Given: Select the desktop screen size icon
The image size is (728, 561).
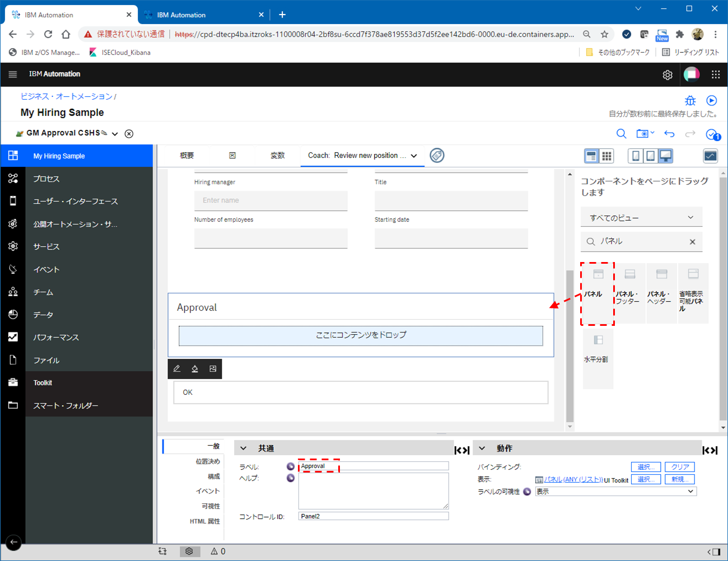Looking at the screenshot, I should (x=665, y=156).
